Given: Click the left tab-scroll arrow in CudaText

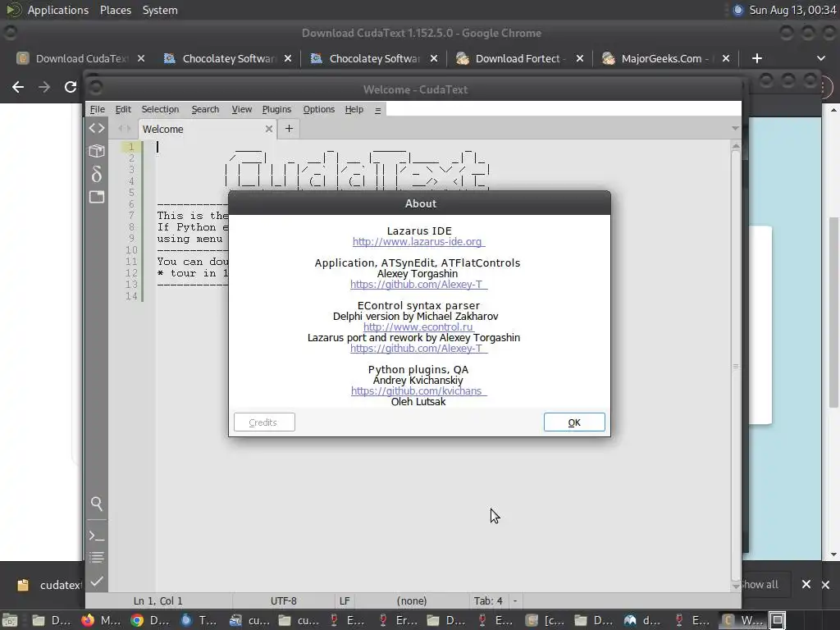Looking at the screenshot, I should pyautogui.click(x=121, y=128).
